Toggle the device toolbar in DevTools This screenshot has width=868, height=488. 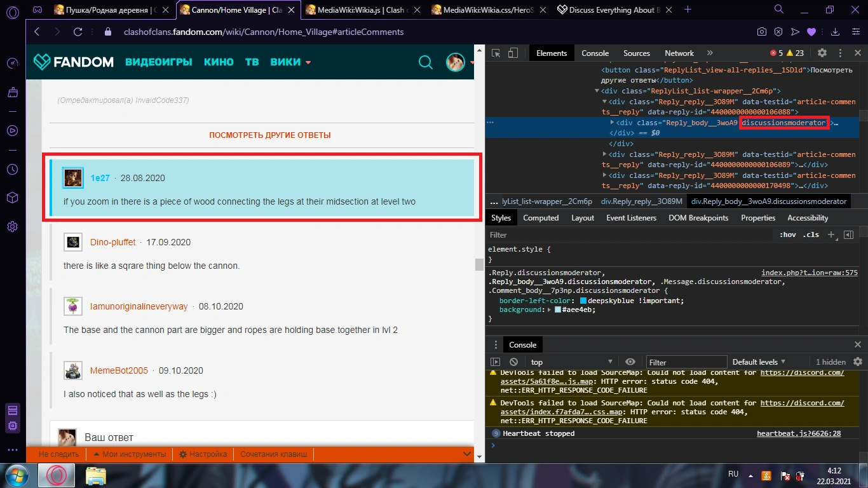[513, 53]
